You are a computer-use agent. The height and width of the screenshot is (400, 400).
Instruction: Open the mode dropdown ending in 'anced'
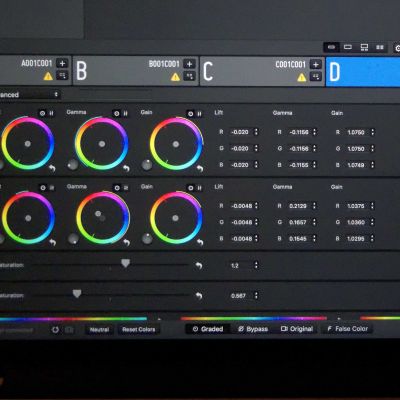(x=30, y=95)
